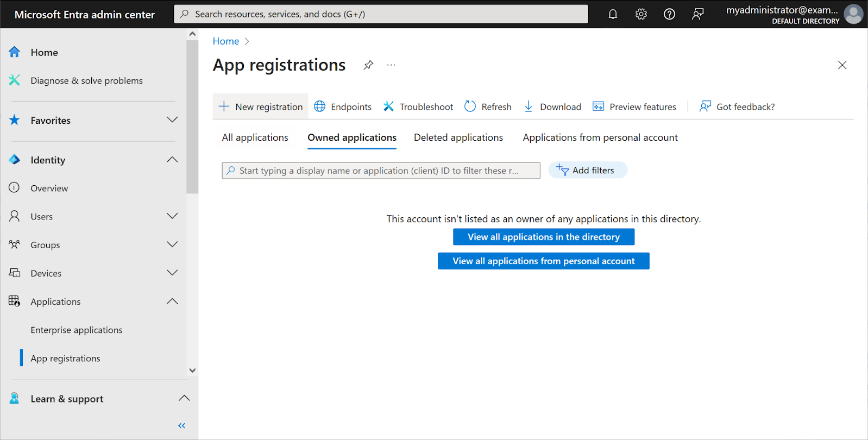This screenshot has height=440, width=868.
Task: Expand the Devices menu chevron
Action: pos(172,273)
